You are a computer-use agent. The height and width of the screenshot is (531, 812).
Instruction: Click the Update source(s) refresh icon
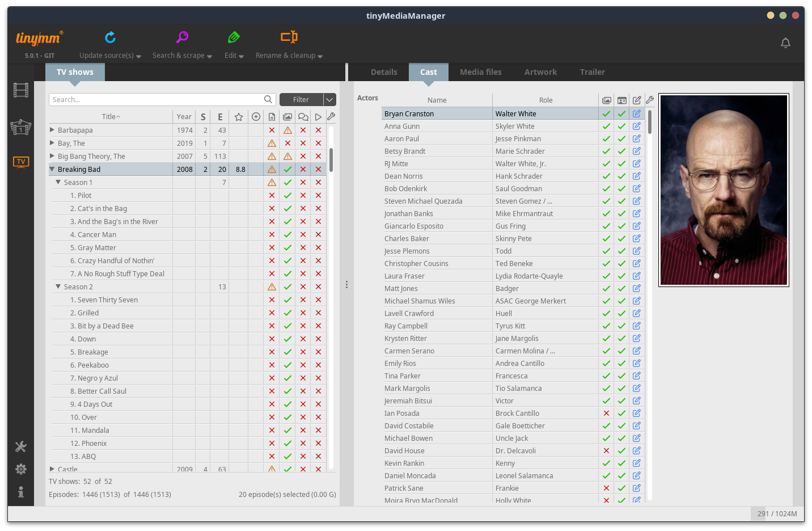[110, 37]
